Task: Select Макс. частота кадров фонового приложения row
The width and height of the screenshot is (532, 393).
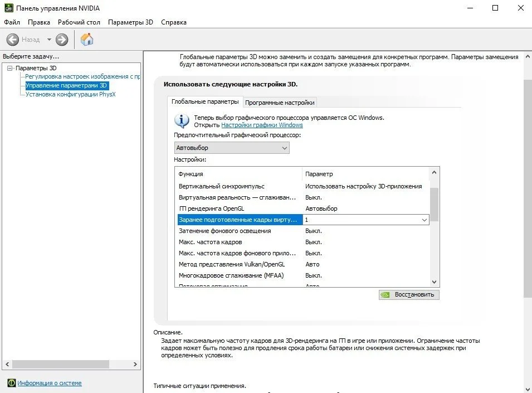Action: [x=303, y=253]
